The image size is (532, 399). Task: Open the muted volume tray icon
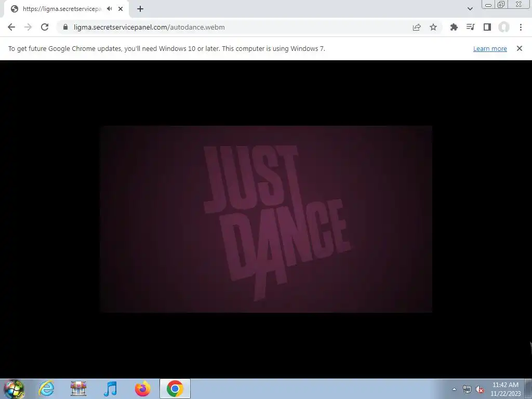480,389
